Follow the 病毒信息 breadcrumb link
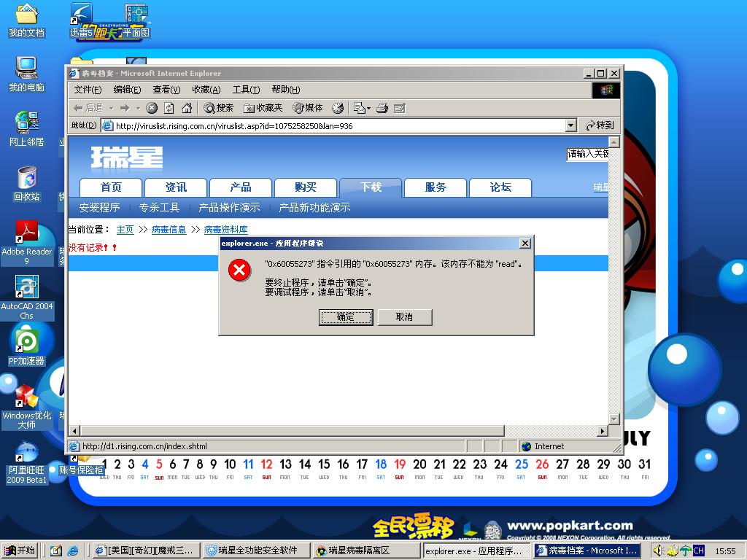 pyautogui.click(x=169, y=230)
